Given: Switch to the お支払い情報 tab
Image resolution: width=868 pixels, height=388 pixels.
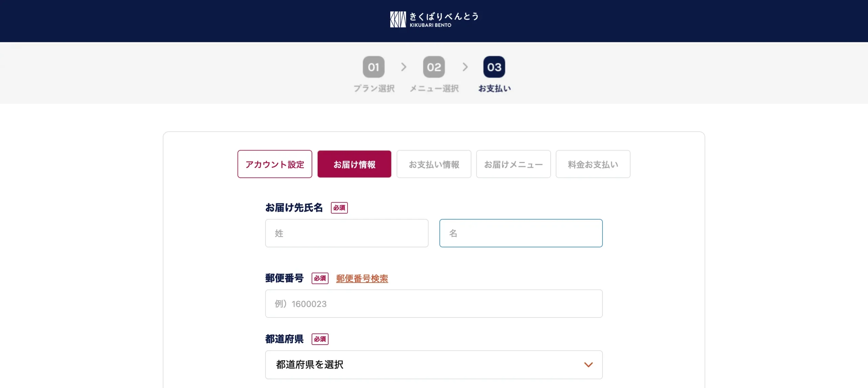Looking at the screenshot, I should (434, 164).
